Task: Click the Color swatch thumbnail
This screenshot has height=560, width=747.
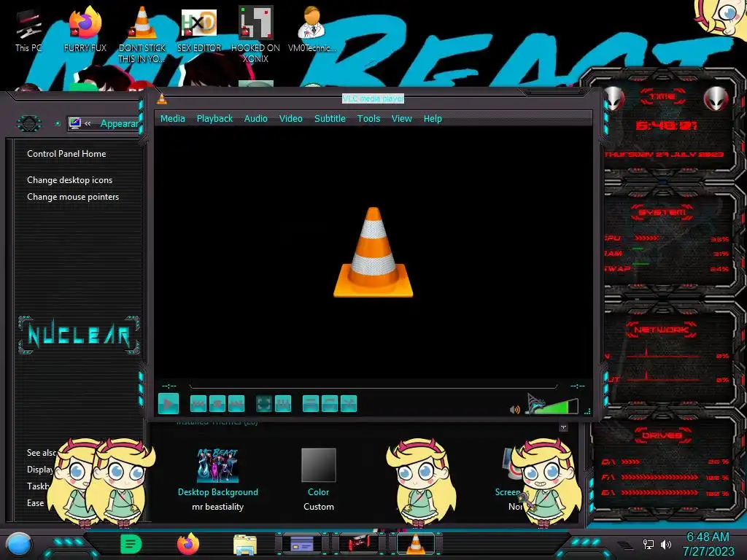Action: tap(319, 465)
